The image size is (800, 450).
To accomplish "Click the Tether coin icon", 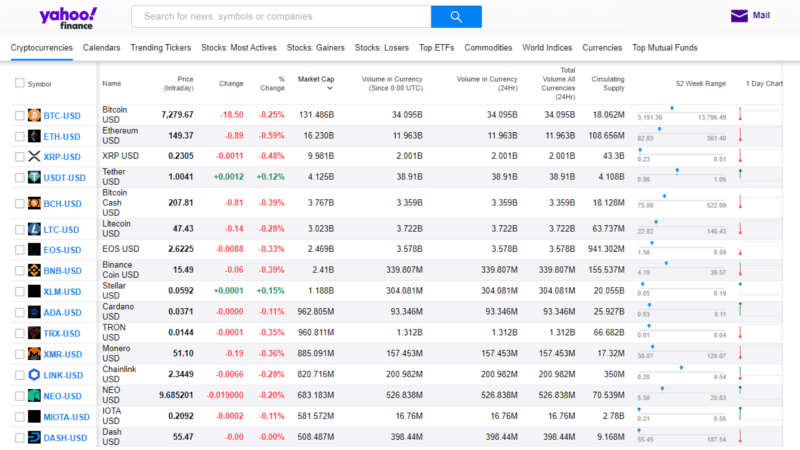I will (34, 178).
